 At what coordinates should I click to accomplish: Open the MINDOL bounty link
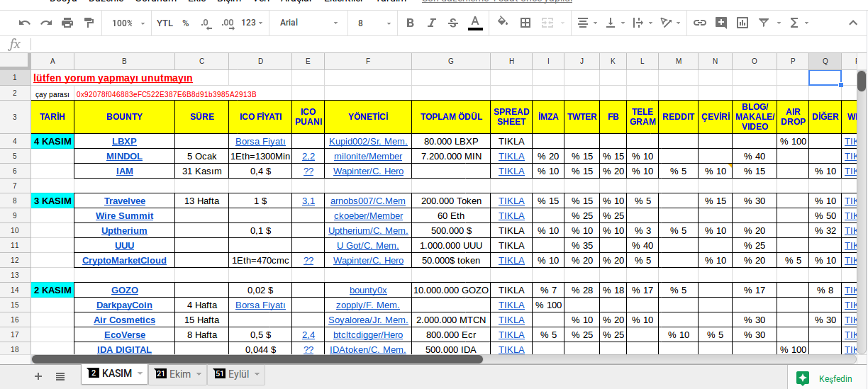click(x=124, y=156)
